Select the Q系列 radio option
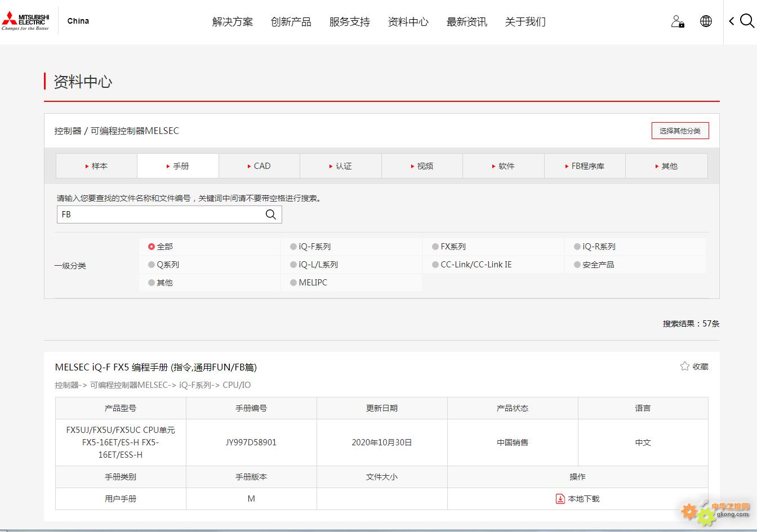The image size is (757, 532). coord(152,265)
